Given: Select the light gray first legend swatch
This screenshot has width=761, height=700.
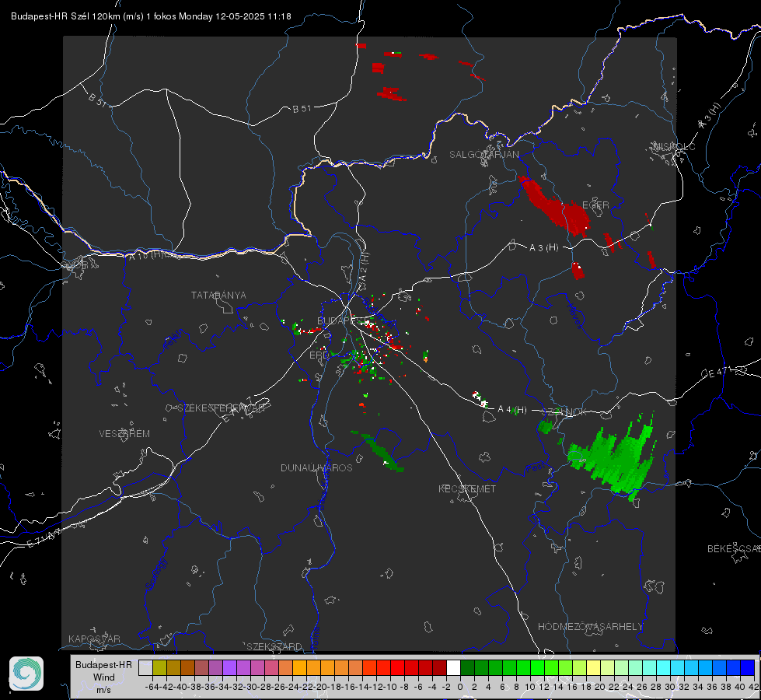Looking at the screenshot, I should click(x=145, y=667).
